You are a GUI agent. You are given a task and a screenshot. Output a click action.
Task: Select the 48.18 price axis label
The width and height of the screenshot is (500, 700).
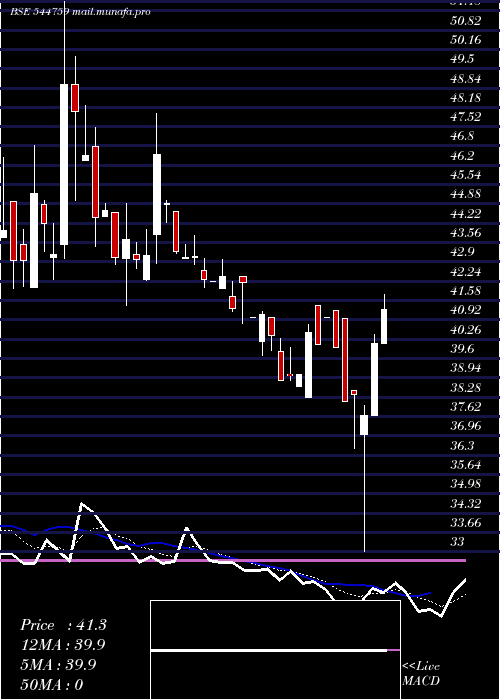[466, 98]
